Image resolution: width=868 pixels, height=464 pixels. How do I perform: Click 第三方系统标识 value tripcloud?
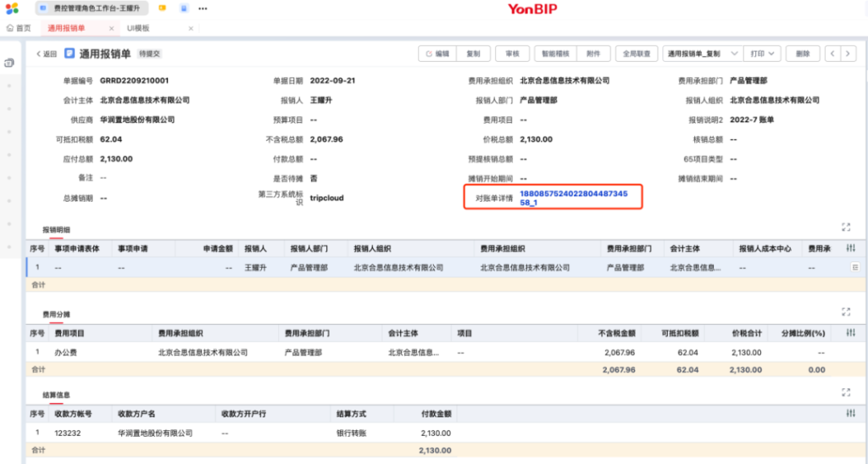(326, 198)
